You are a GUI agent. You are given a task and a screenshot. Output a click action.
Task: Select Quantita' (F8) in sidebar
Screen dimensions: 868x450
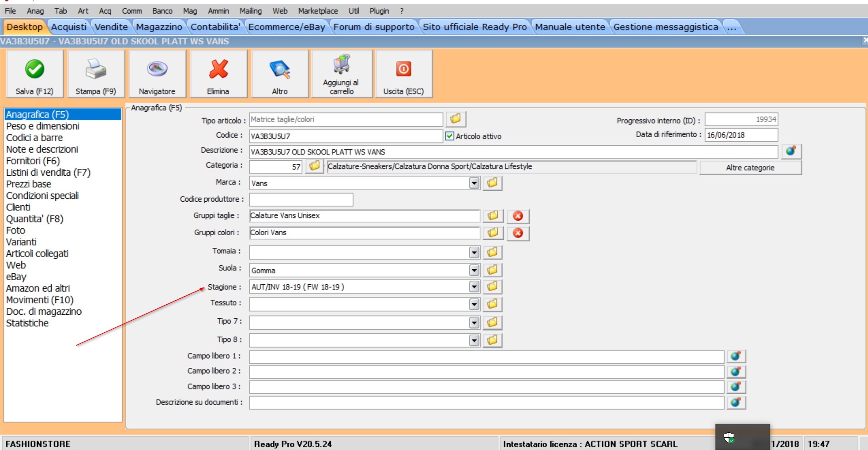point(35,219)
